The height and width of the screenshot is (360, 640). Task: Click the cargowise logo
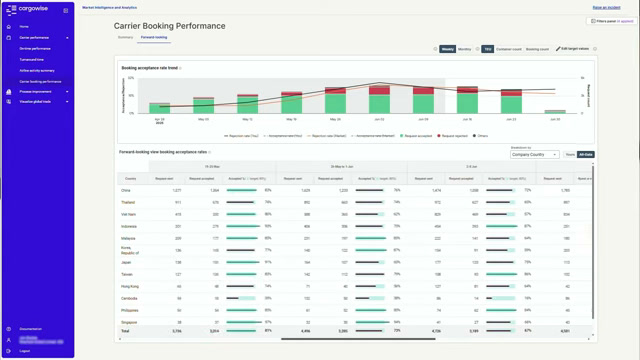[x=27, y=9]
